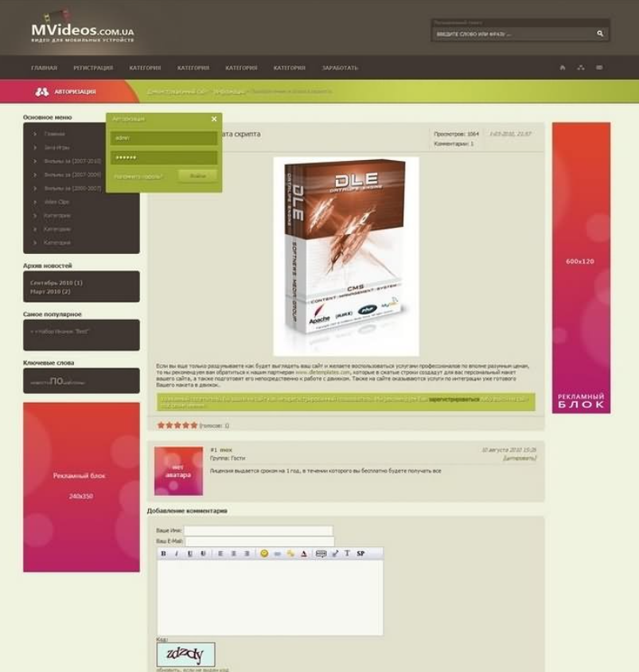Insert a link using the chain icon
639x672 pixels.
(x=278, y=553)
